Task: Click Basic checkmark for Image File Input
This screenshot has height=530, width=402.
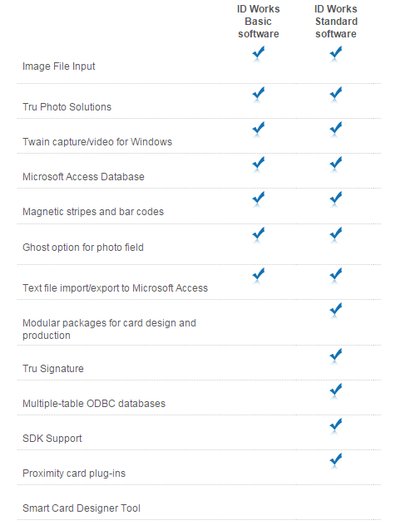Action: (259, 54)
